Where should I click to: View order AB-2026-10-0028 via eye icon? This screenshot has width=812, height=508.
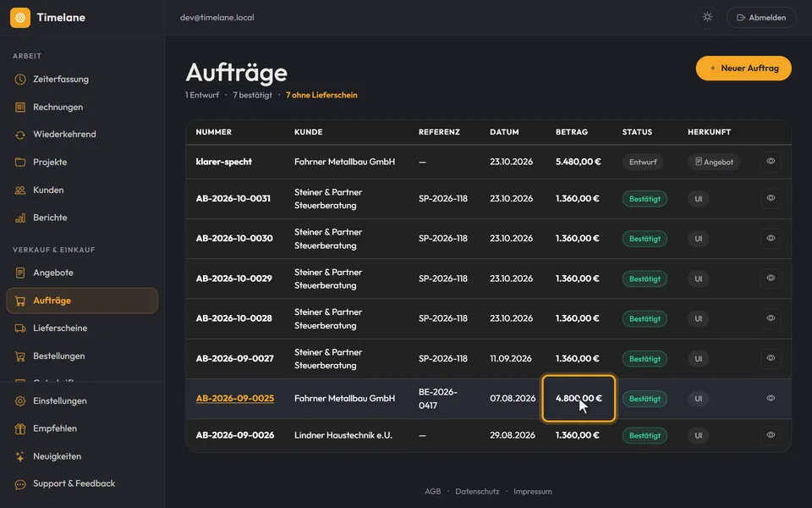coord(771,317)
